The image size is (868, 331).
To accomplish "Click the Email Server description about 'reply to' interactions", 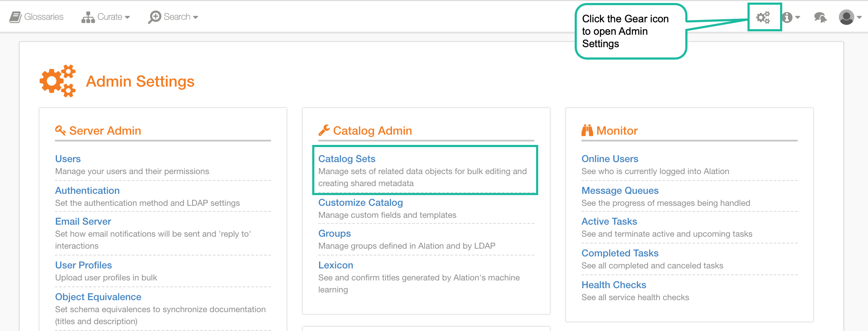I will point(153,240).
